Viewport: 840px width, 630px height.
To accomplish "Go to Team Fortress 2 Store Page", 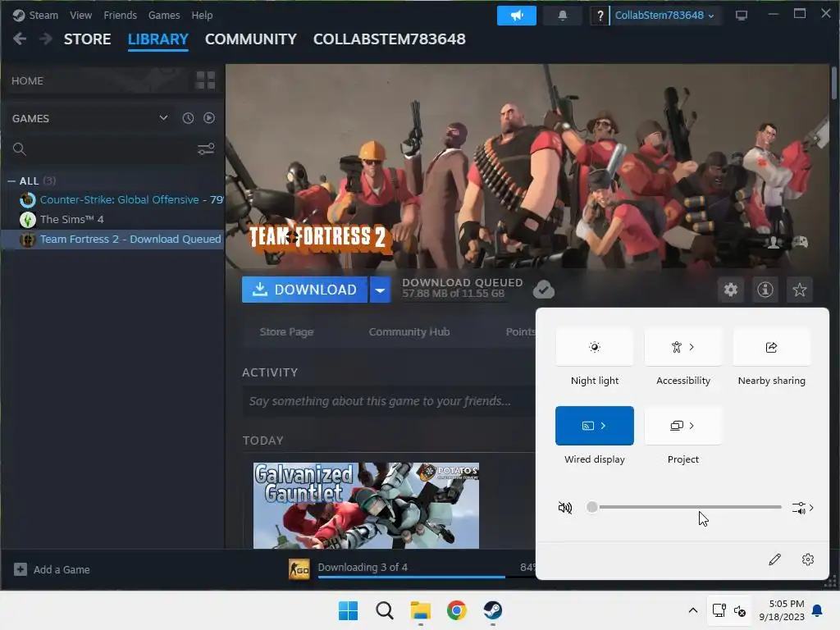I will [x=286, y=332].
